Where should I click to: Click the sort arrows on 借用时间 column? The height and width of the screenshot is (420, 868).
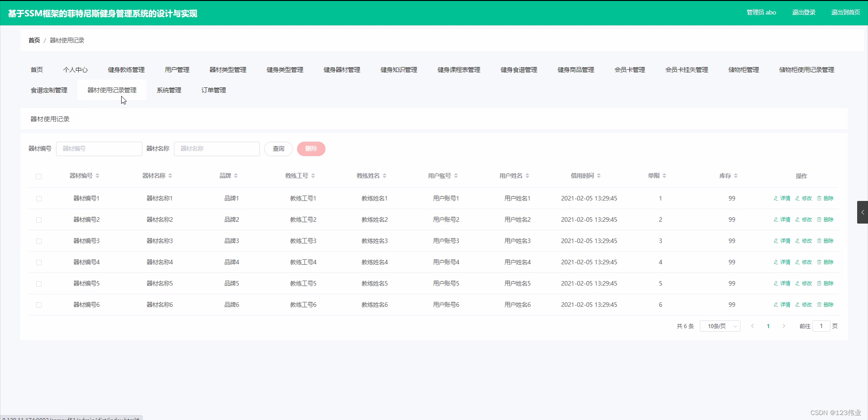tap(599, 176)
